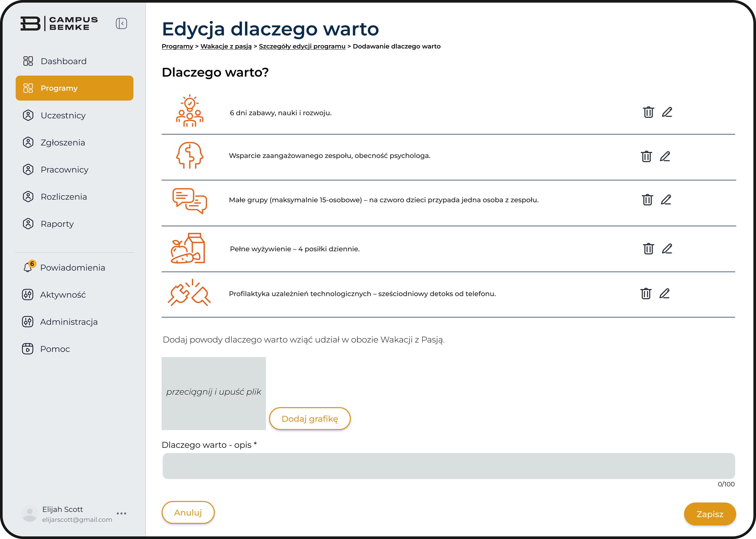The image size is (756, 539).
Task: Open the Rozliczenia section
Action: pyautogui.click(x=63, y=197)
